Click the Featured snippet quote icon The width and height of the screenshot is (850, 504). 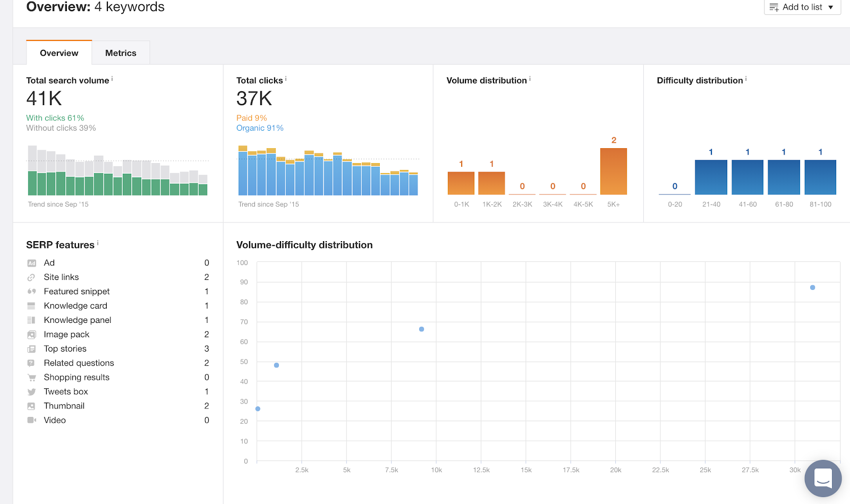[31, 292]
